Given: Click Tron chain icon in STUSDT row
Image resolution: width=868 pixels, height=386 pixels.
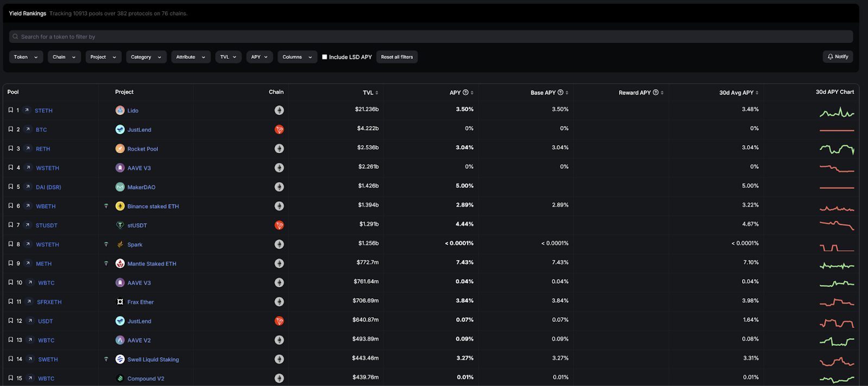Looking at the screenshot, I should [x=279, y=225].
